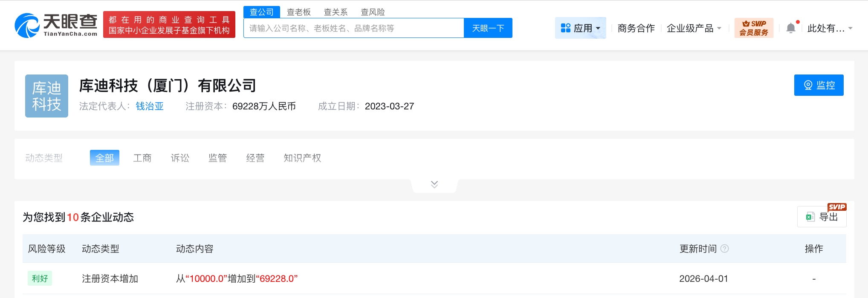Click the help icon beside 更新时间
Viewport: 868px width, 298px height.
click(x=724, y=249)
